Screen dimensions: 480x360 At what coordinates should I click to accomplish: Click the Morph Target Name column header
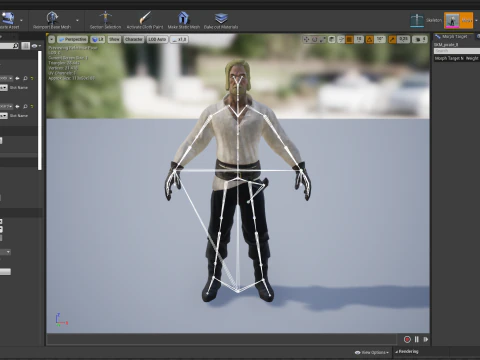[x=449, y=58]
